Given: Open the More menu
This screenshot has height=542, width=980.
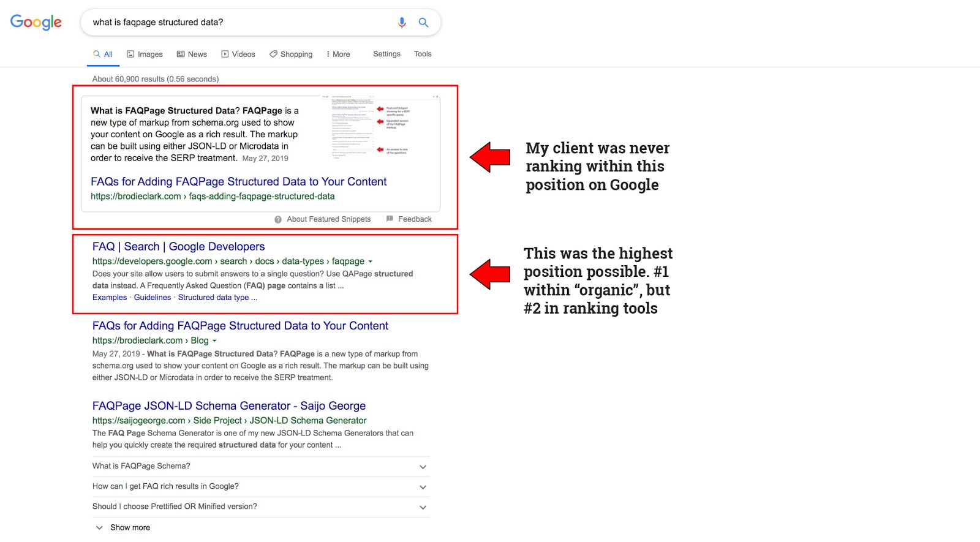Looking at the screenshot, I should pyautogui.click(x=338, y=55).
